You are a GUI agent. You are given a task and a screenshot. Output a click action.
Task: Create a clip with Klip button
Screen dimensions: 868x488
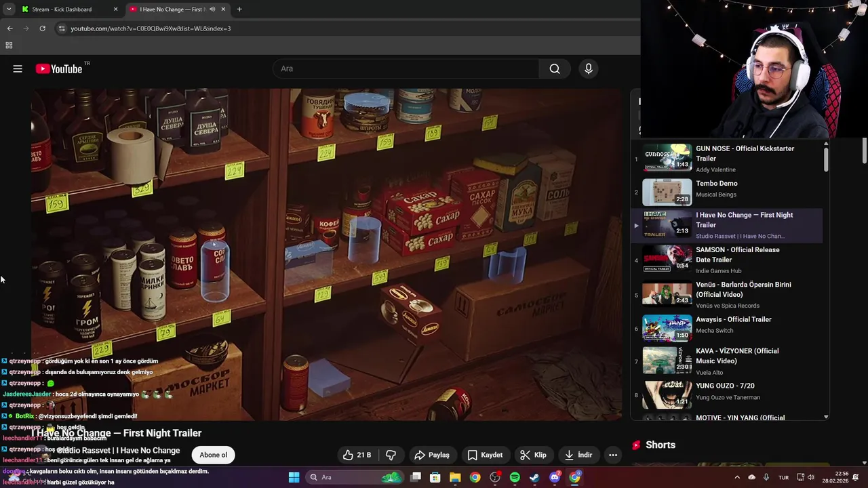click(x=533, y=455)
